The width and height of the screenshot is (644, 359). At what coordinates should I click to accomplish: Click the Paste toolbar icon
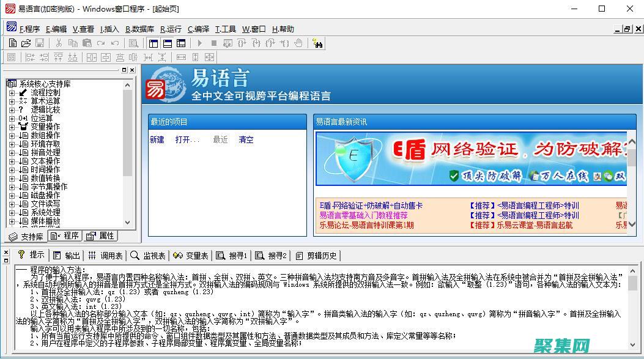(86, 43)
